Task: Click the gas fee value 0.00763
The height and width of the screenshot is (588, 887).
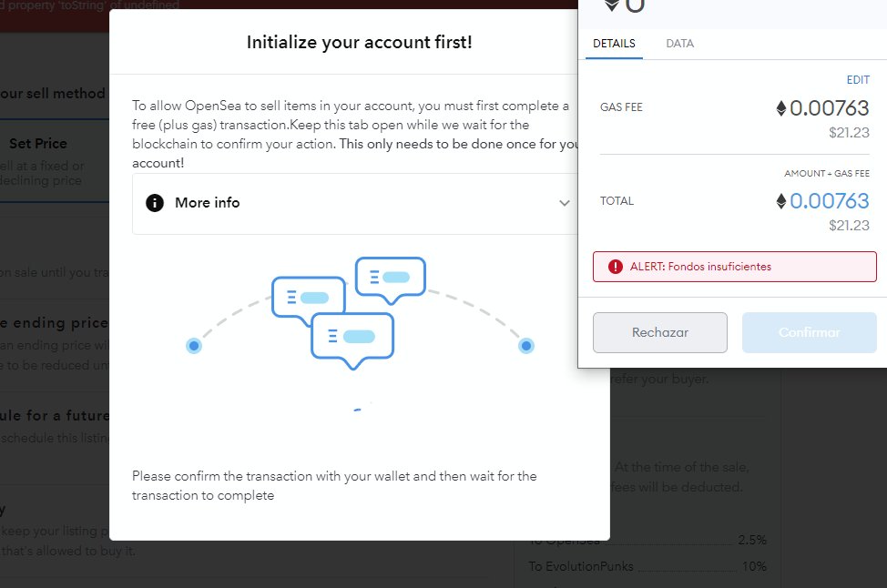Action: coord(830,108)
